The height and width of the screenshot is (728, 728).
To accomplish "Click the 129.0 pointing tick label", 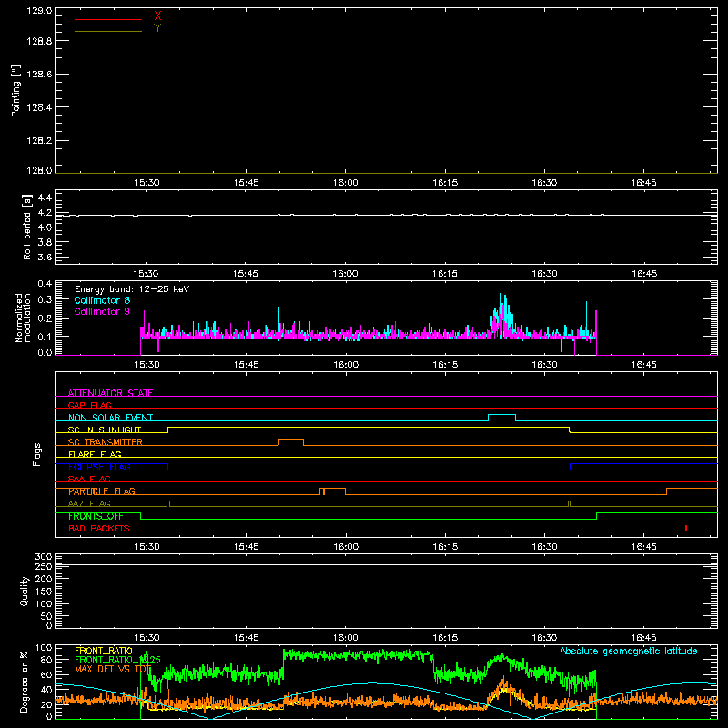I will click(39, 11).
